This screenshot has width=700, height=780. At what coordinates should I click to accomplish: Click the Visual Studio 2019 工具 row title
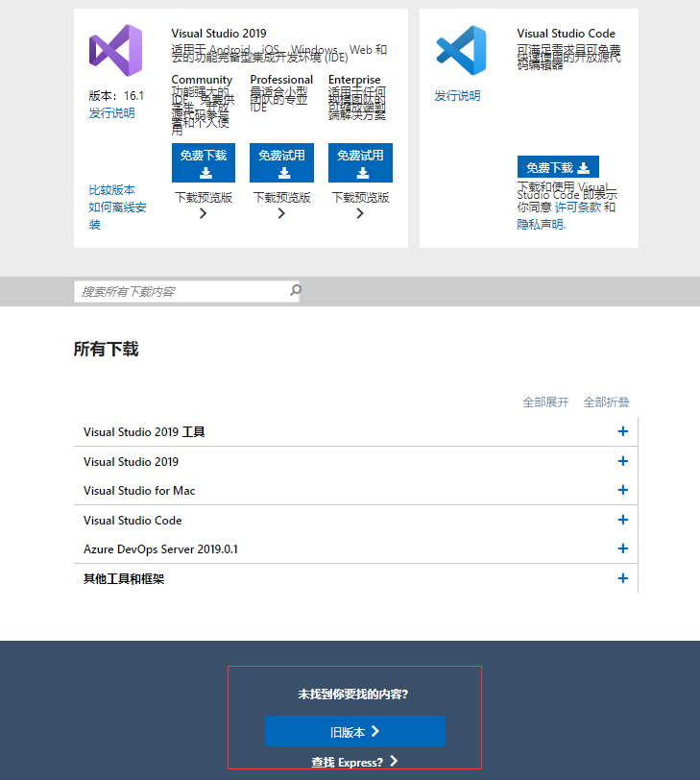point(144,432)
